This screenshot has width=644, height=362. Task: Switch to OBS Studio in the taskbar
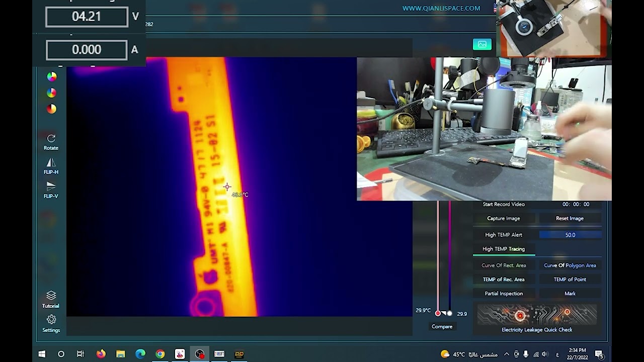point(200,354)
